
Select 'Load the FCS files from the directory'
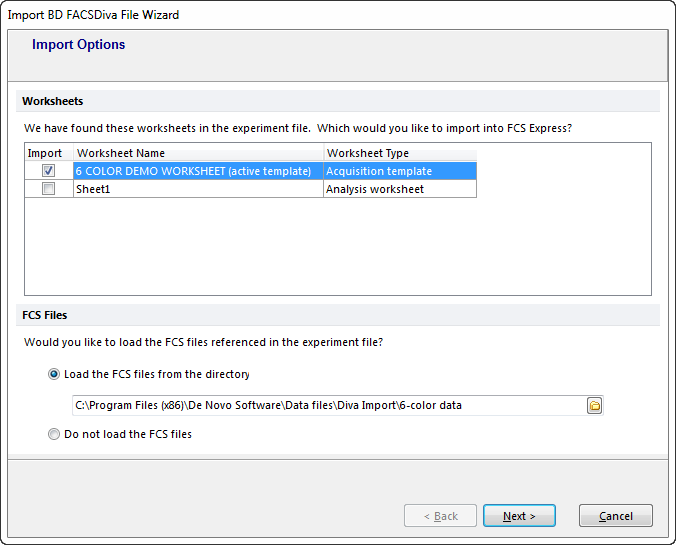[54, 374]
